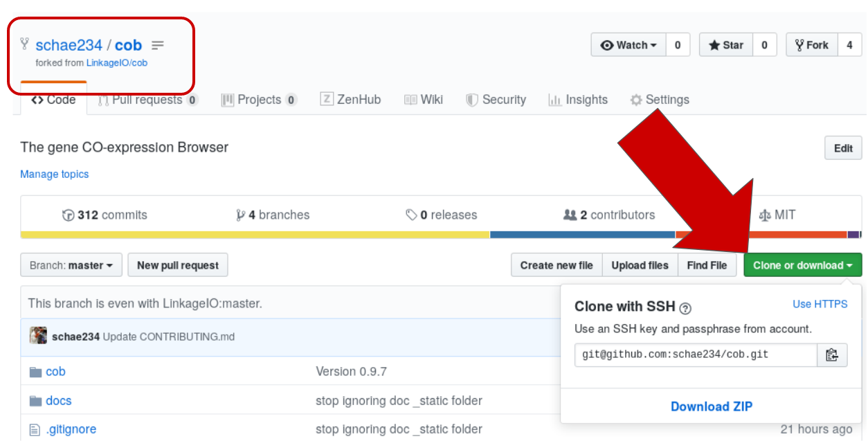The height and width of the screenshot is (448, 868).
Task: Click the help icon beside Clone with SSH
Action: (x=685, y=308)
